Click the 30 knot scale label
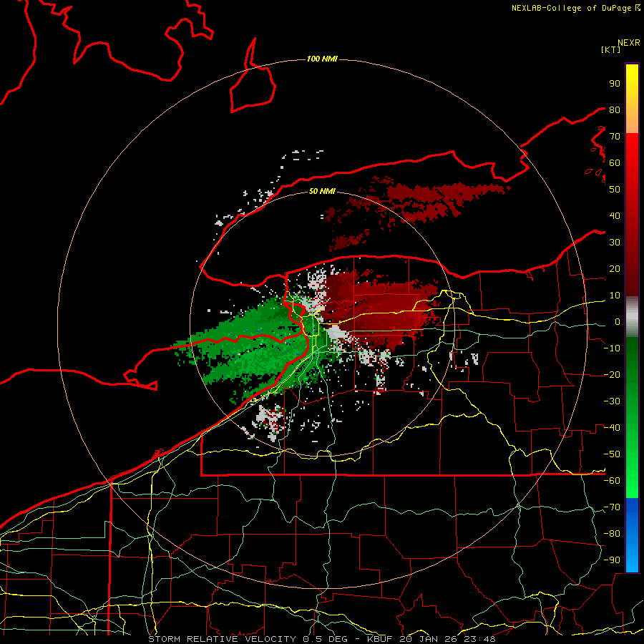This screenshot has height=644, width=644. (615, 243)
